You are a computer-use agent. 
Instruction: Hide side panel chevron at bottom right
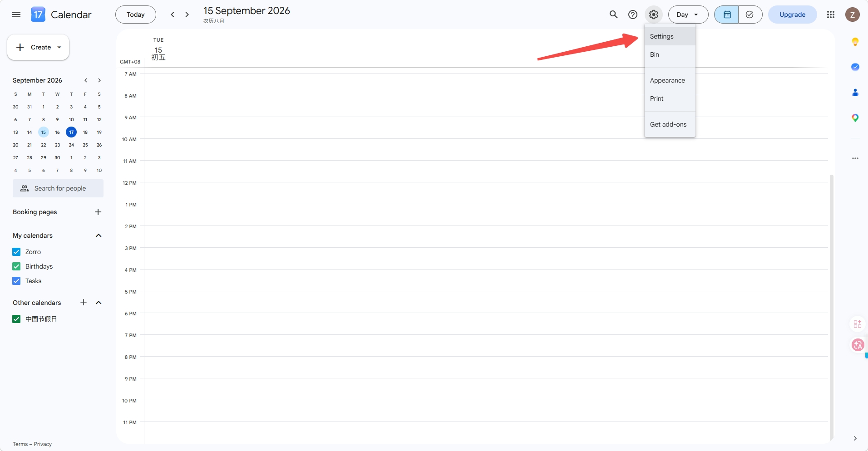[x=855, y=438]
